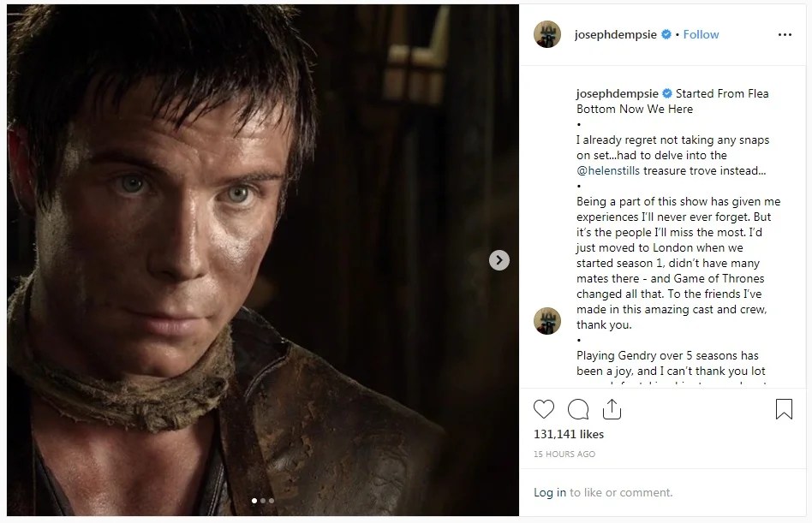Click the verified badge next to josephdempsie
Screen dimensions: 812x523
point(666,34)
